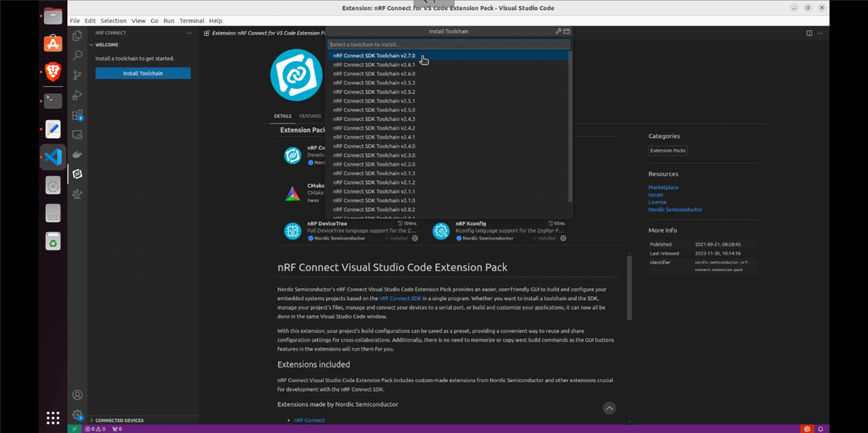
Task: Switch to the DETAILS tab
Action: point(283,116)
